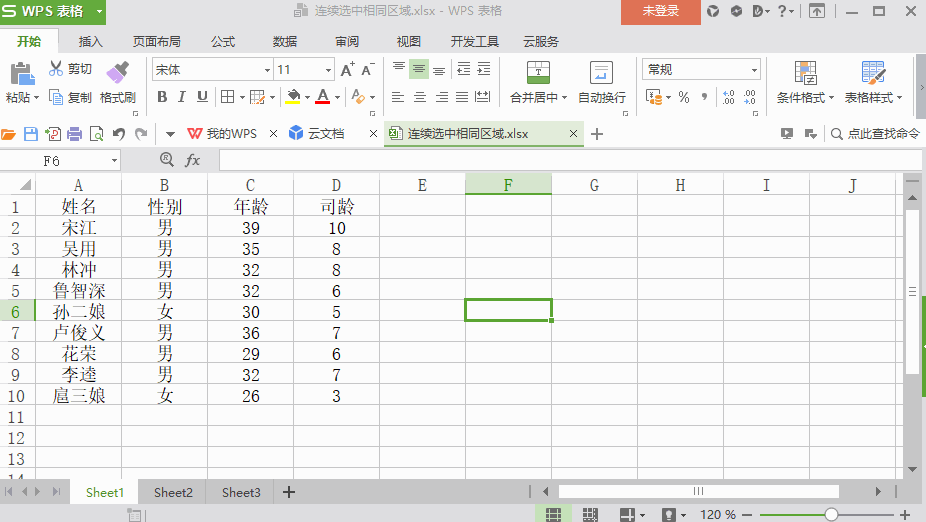Switch to the 页面布局 ribbon tab
The width and height of the screenshot is (926, 522).
click(x=156, y=41)
